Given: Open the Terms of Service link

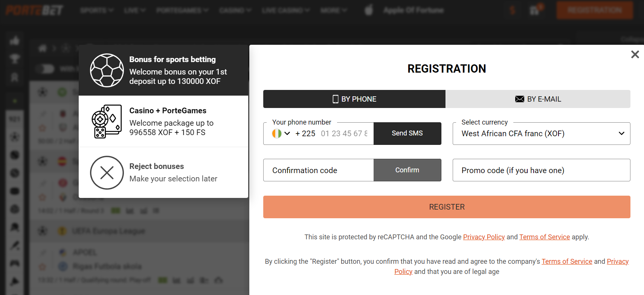Looking at the screenshot, I should [x=545, y=237].
